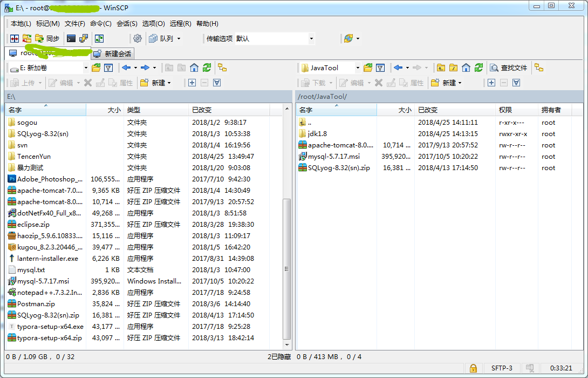Click remote panel back arrow
Screen dimensions: 588x378
pos(398,68)
